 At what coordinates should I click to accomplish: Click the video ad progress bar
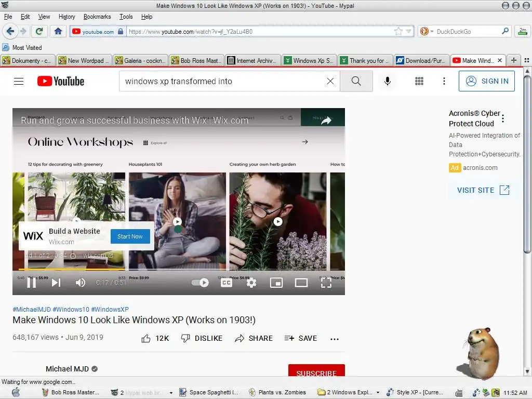tap(179, 270)
